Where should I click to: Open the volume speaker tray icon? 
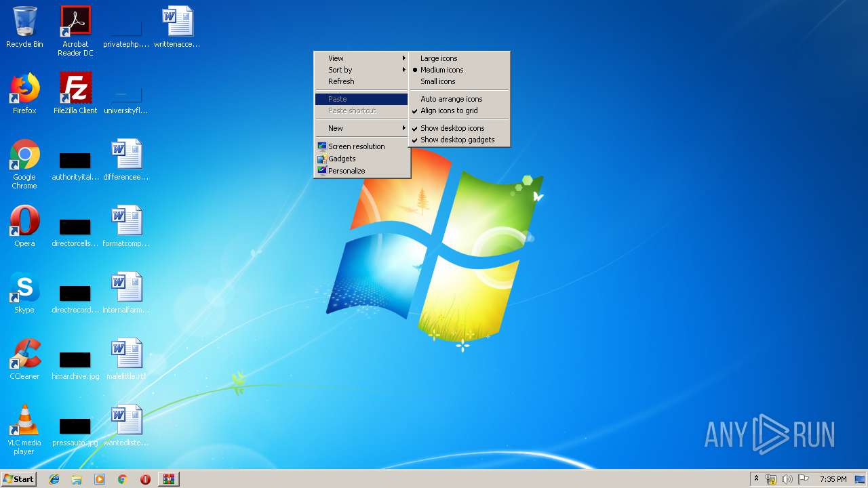787,479
